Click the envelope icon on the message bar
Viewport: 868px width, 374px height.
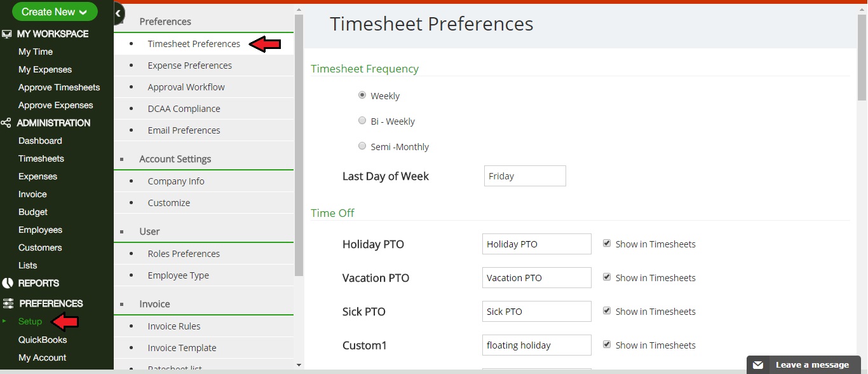click(757, 365)
